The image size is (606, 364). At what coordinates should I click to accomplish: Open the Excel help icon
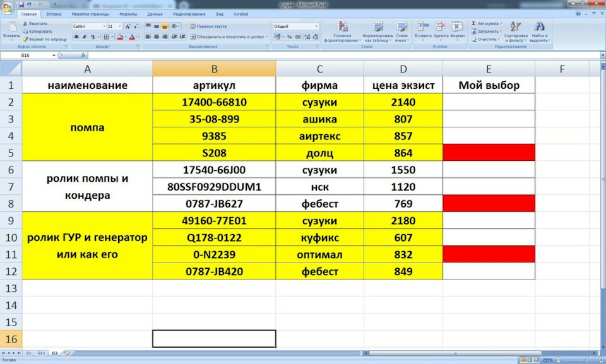[578, 13]
